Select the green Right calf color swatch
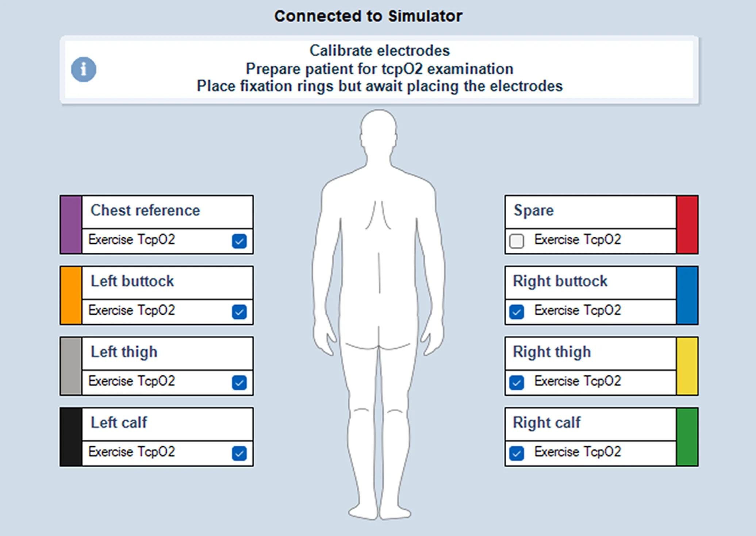Screen dimensions: 756x536 [x=687, y=437]
